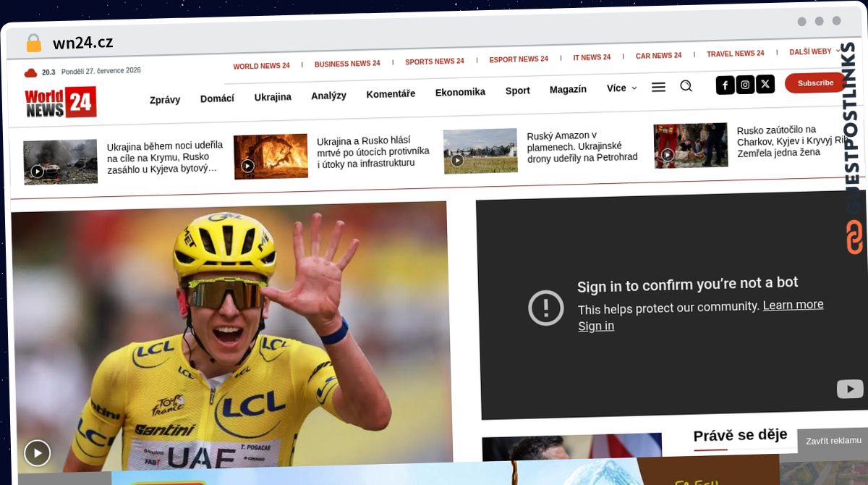Viewport: 868px width, 485px height.
Task: Go to SPORTS NEWS 24 link
Action: click(435, 62)
